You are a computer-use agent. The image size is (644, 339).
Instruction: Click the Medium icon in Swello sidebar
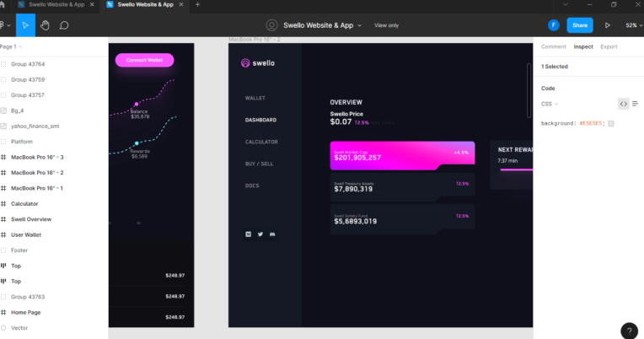tap(249, 234)
